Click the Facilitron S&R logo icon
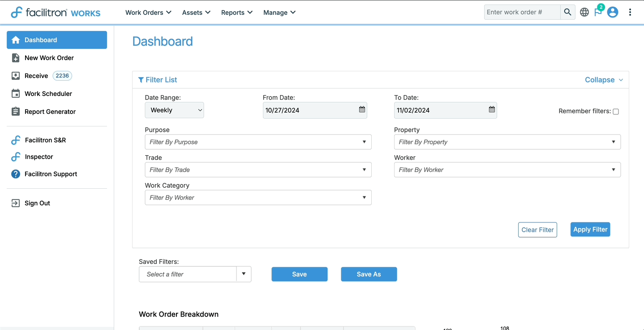 16,140
